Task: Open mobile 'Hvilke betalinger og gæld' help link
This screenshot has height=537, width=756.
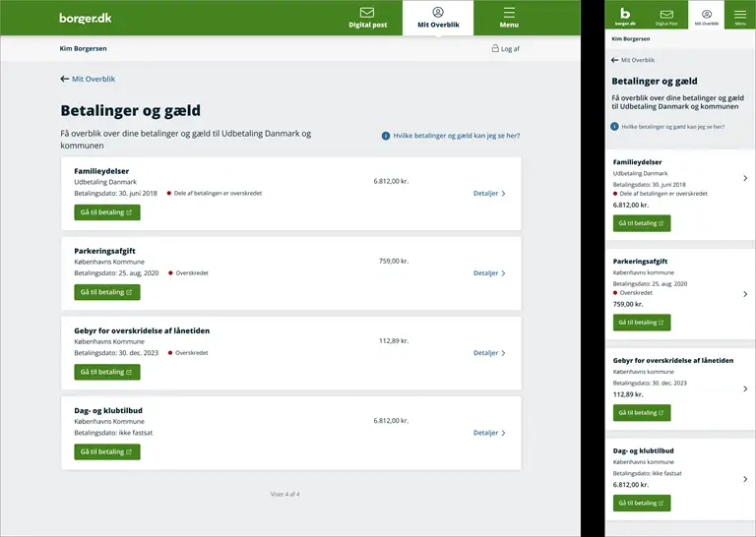Action: pyautogui.click(x=672, y=127)
